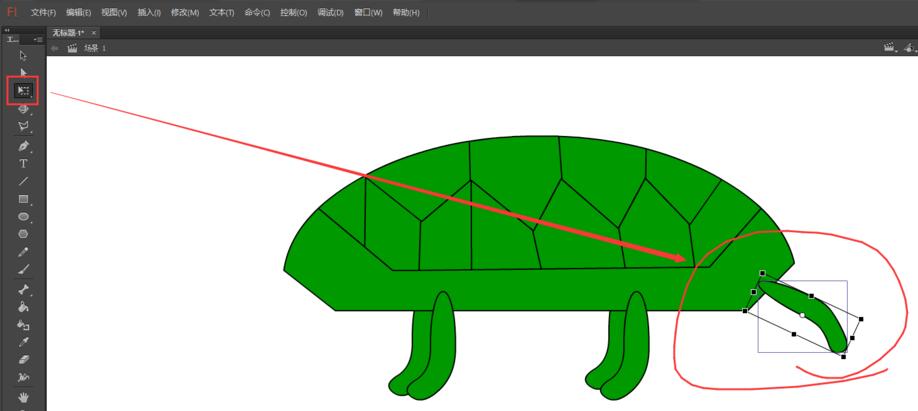The width and height of the screenshot is (918, 411).
Task: Click the transform center point on turtle head
Action: (802, 315)
